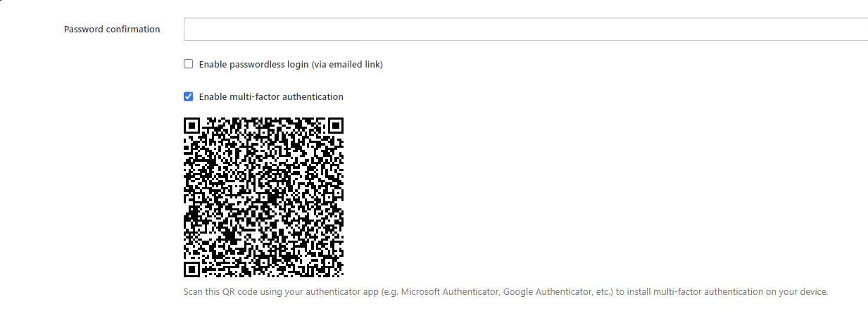Click "Google Authenticator" in the hint text
This screenshot has height=311, width=868.
(543, 292)
